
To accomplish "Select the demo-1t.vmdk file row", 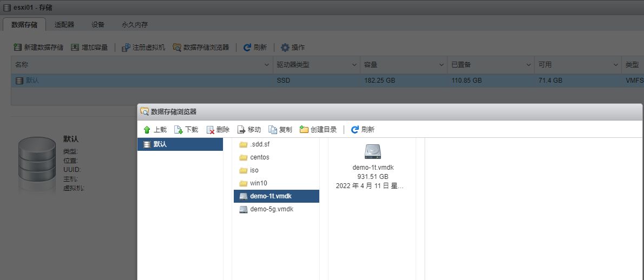I will 277,196.
